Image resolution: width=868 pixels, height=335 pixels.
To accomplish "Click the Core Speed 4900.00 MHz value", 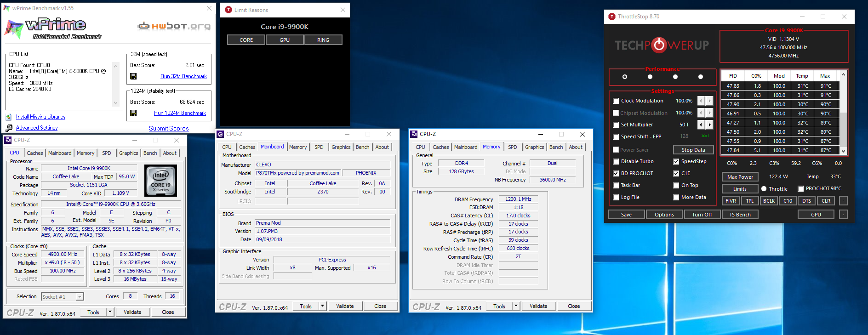I will [x=63, y=254].
